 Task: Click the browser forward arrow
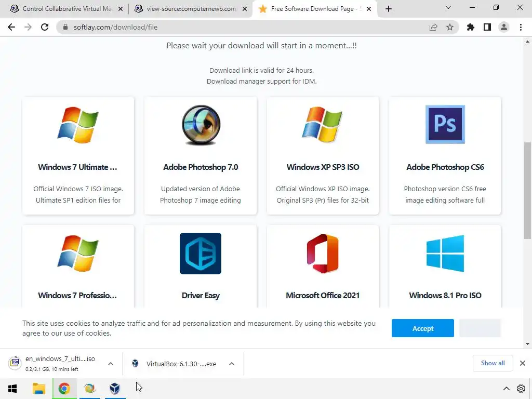click(28, 27)
